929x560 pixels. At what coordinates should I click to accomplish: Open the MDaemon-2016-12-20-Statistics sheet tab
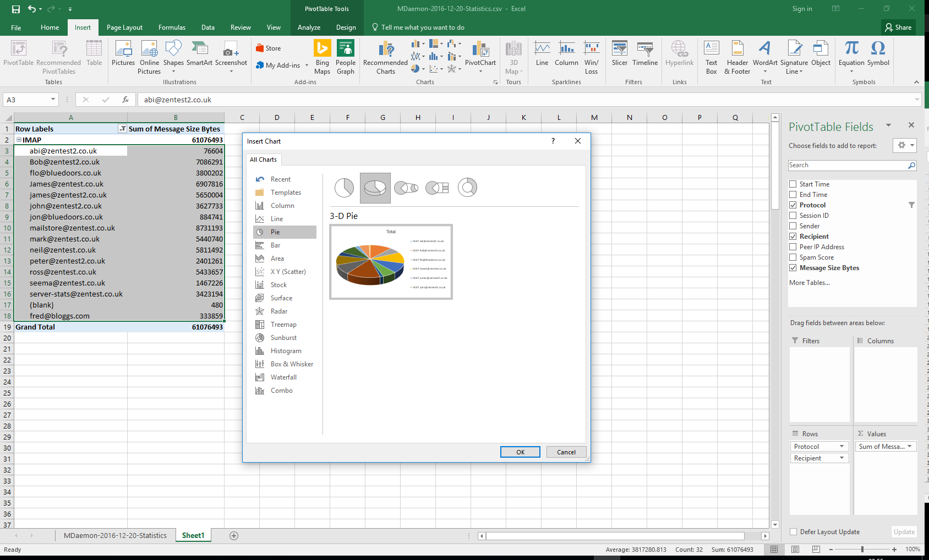[115, 536]
